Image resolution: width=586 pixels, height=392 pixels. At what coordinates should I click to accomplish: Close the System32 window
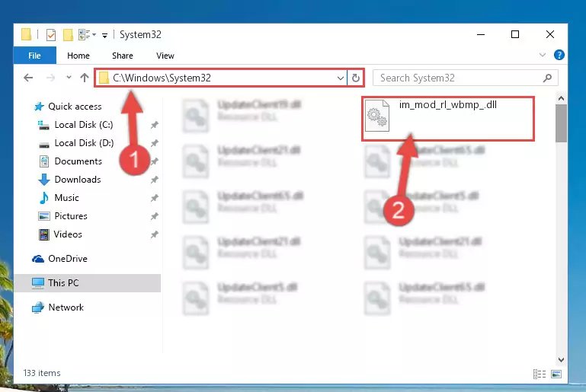549,35
